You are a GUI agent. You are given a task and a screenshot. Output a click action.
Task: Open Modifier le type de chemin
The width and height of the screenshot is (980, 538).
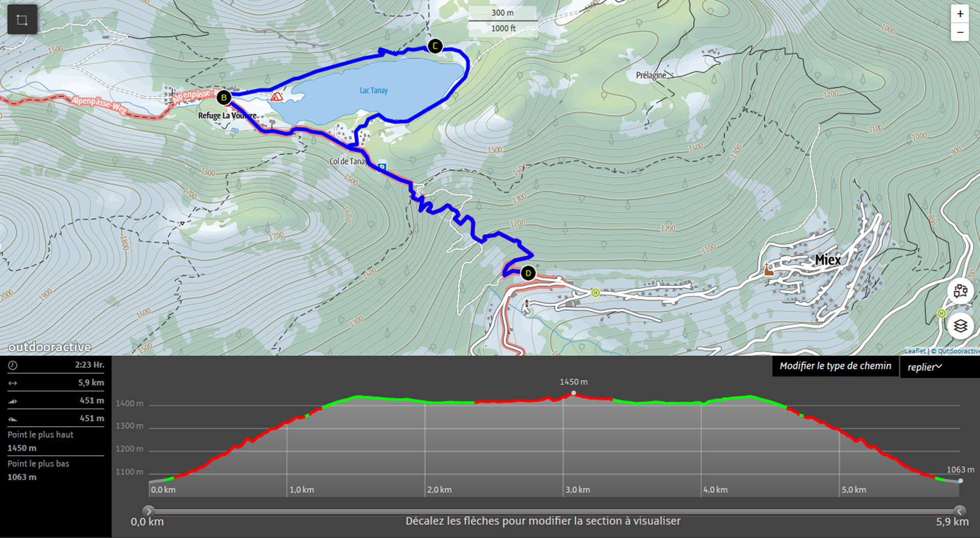click(835, 366)
